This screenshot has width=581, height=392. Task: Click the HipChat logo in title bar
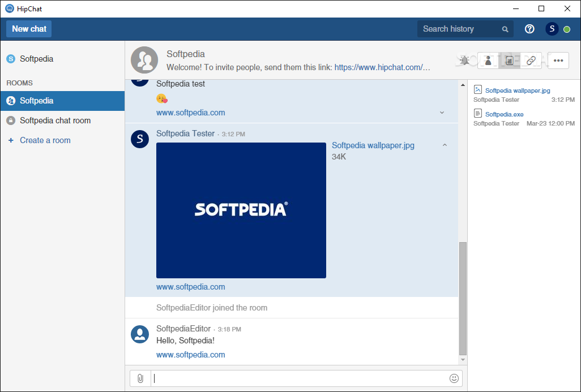click(10, 8)
